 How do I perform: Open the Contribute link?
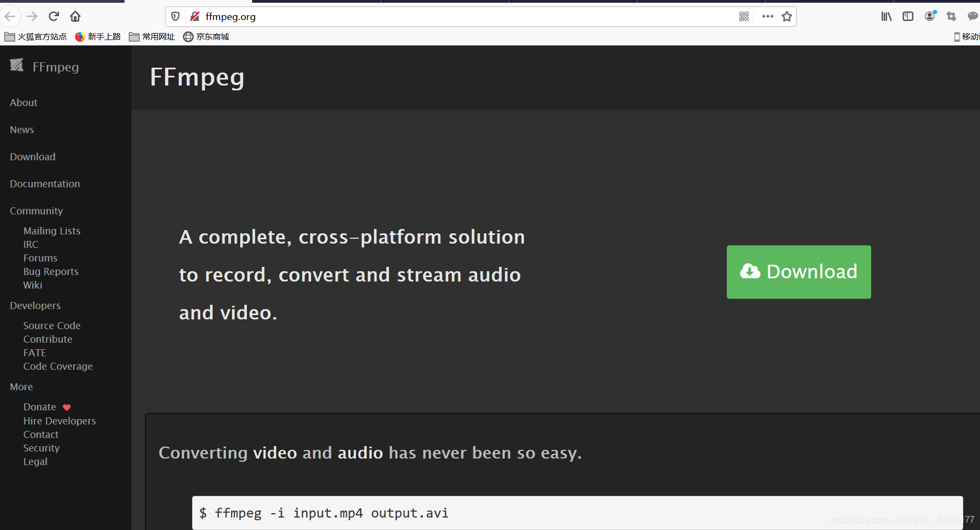point(48,339)
